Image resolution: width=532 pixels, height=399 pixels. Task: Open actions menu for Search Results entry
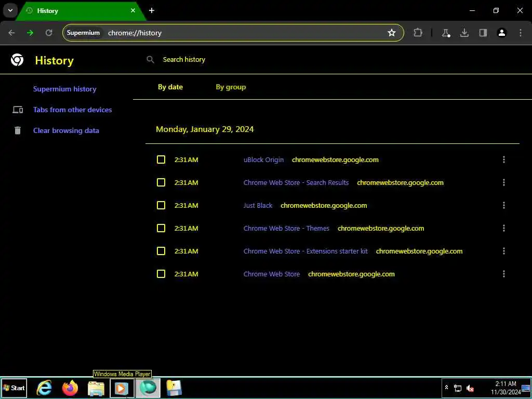point(504,182)
